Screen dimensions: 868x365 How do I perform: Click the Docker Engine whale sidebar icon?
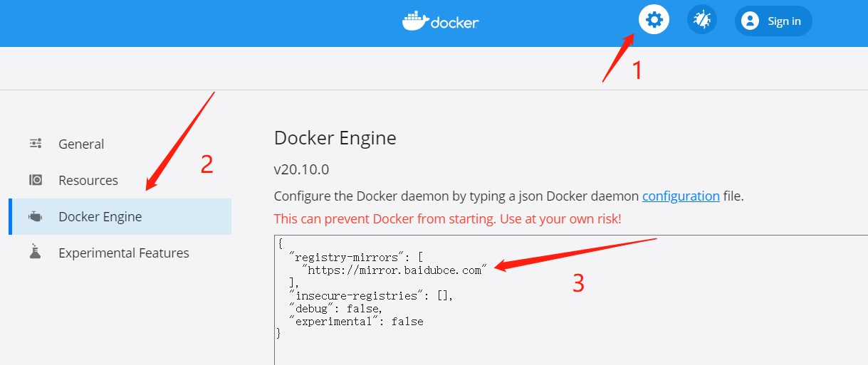36,217
